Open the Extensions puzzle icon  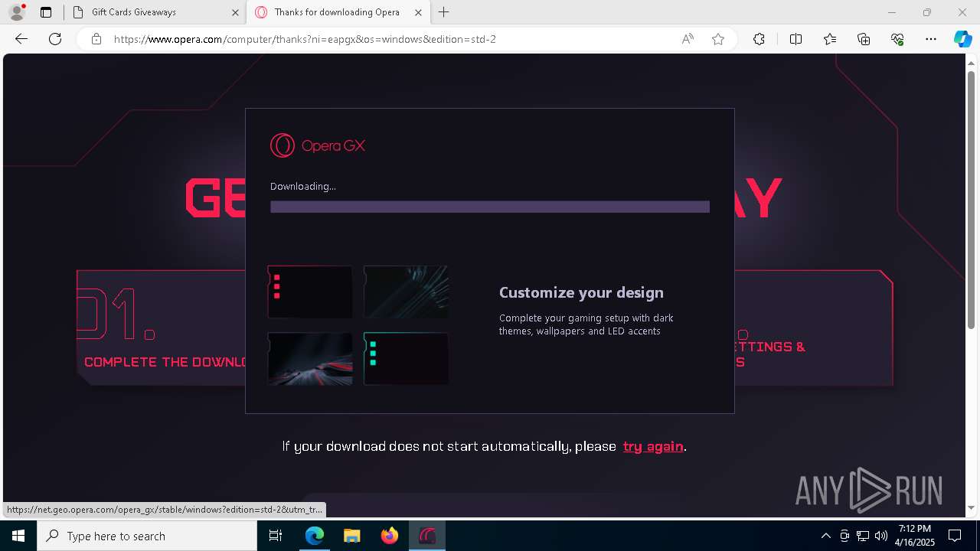pos(759,39)
